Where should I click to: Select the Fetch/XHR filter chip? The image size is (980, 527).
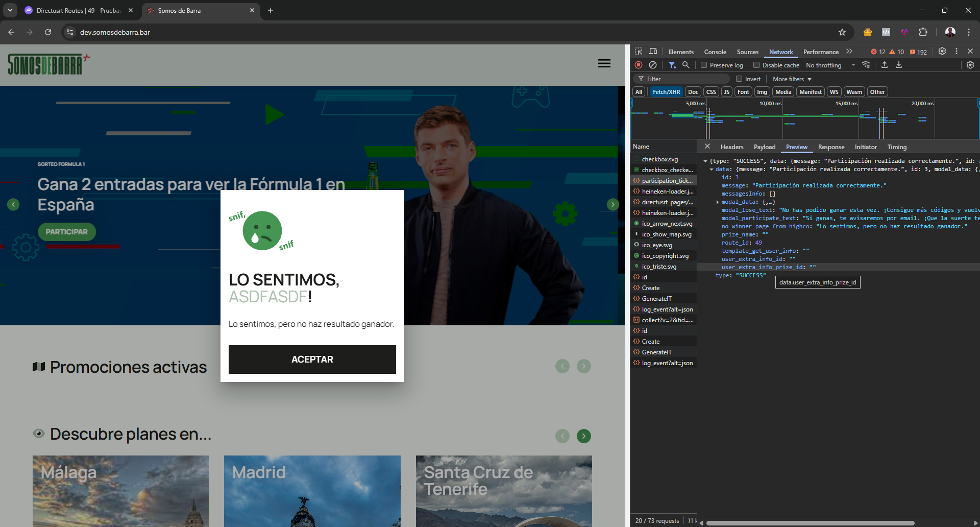tap(666, 92)
